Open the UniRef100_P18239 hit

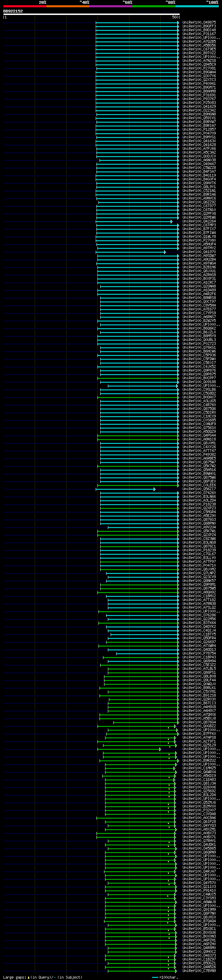pos(199,550)
